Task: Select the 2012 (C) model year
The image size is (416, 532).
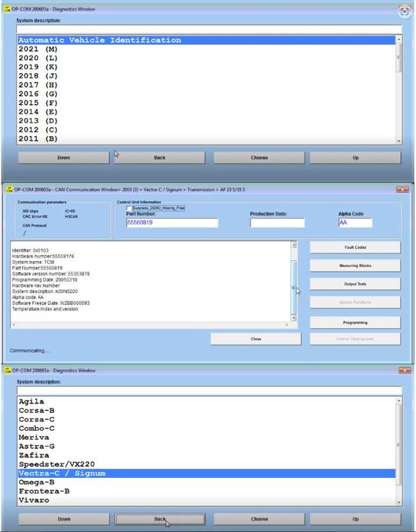Action: (x=206, y=130)
